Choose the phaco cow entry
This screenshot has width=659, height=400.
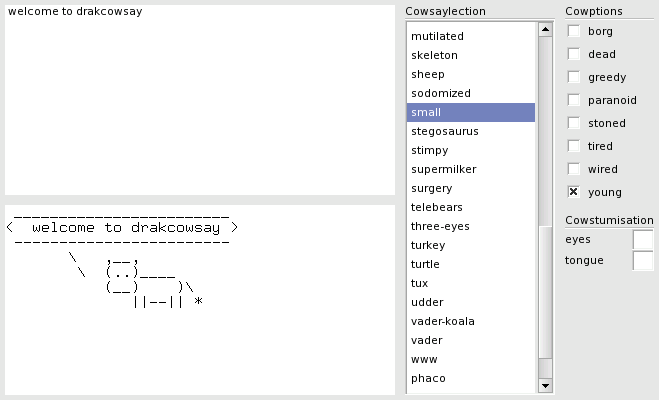(428, 378)
